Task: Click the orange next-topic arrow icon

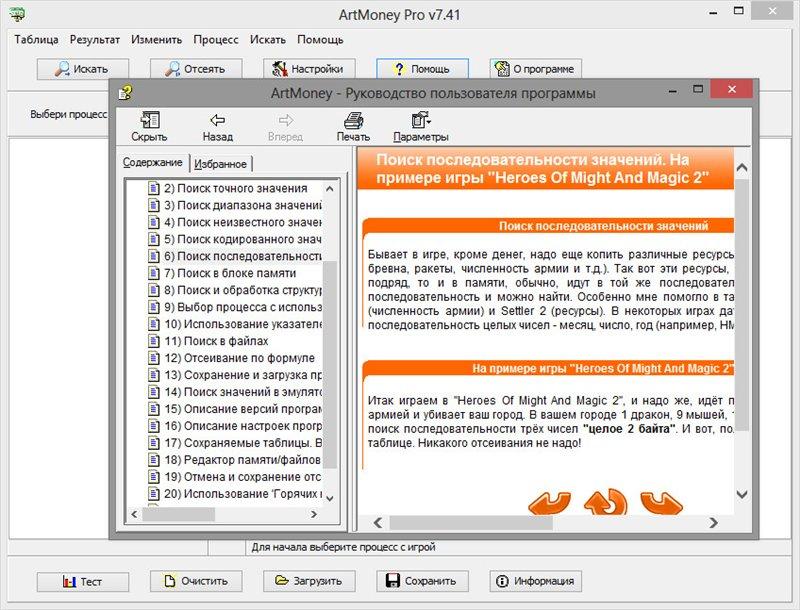Action: tap(662, 502)
